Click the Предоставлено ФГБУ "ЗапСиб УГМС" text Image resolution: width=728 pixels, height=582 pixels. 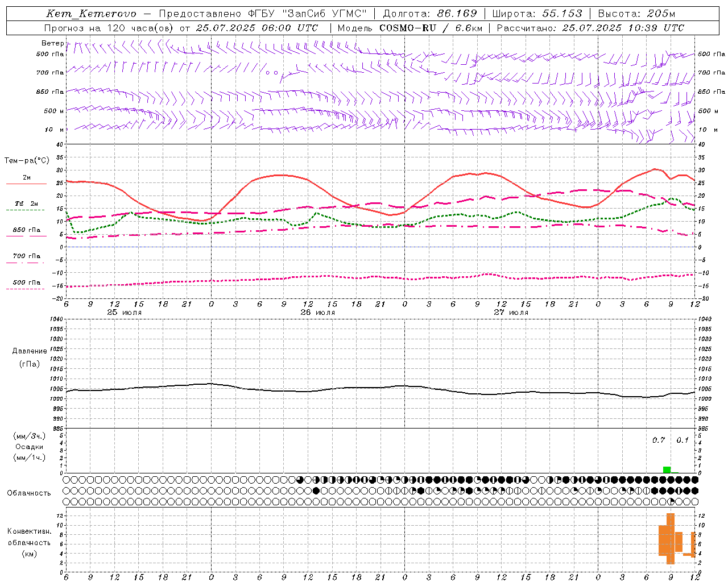(263, 14)
